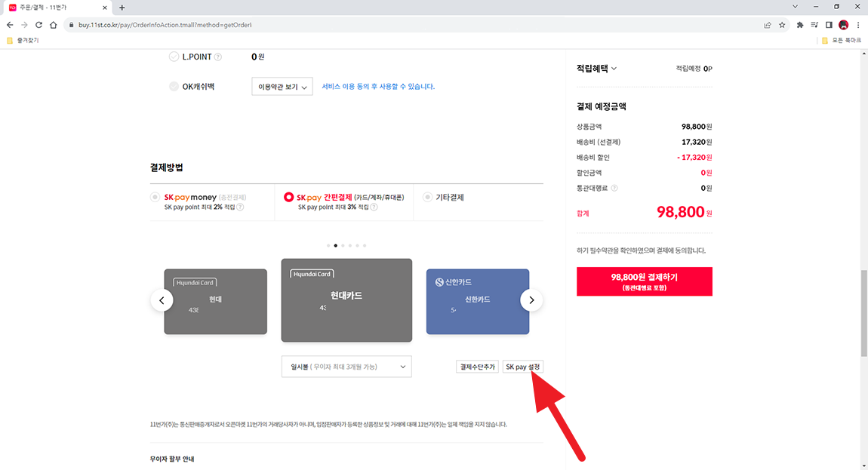Enable the OK캐쉬백 option

click(x=173, y=86)
